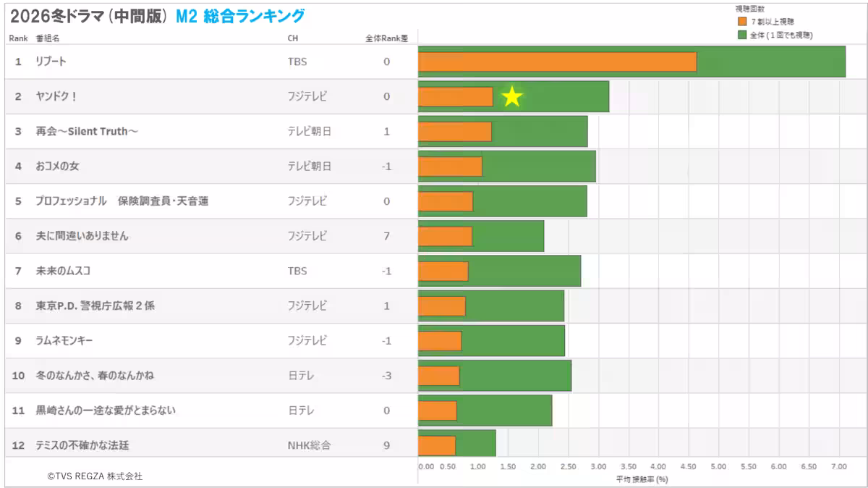Select the green 全体 legend swatch
The image size is (868, 488).
click(x=741, y=35)
